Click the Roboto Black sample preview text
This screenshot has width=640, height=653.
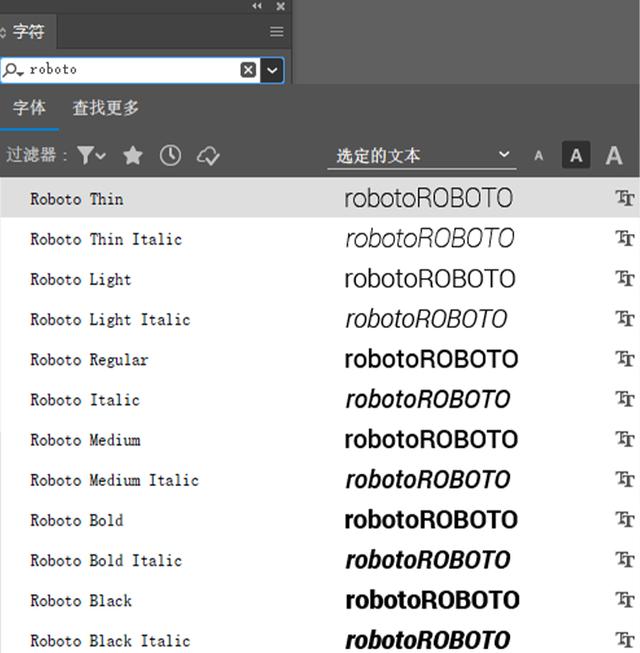tap(432, 600)
